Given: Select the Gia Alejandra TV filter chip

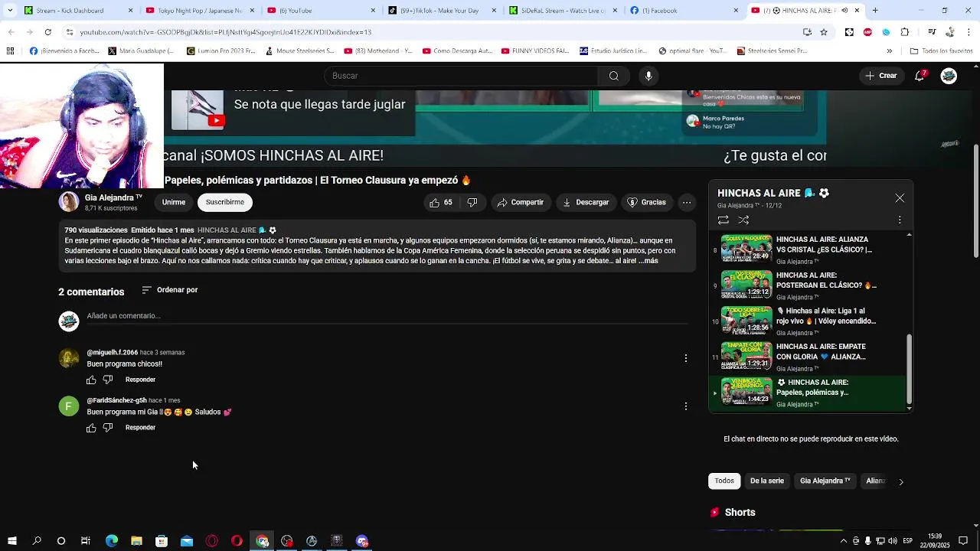Looking at the screenshot, I should click(x=825, y=481).
